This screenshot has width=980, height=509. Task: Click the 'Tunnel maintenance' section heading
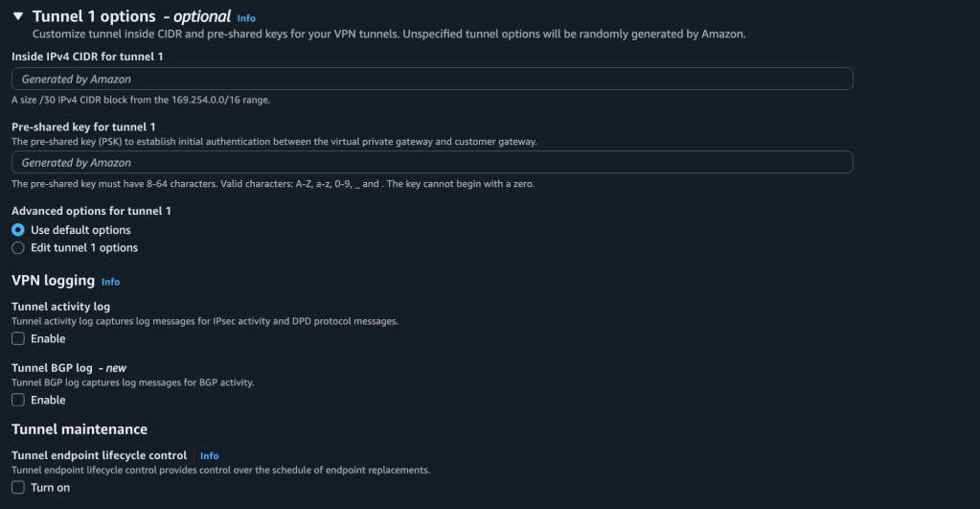(x=80, y=429)
